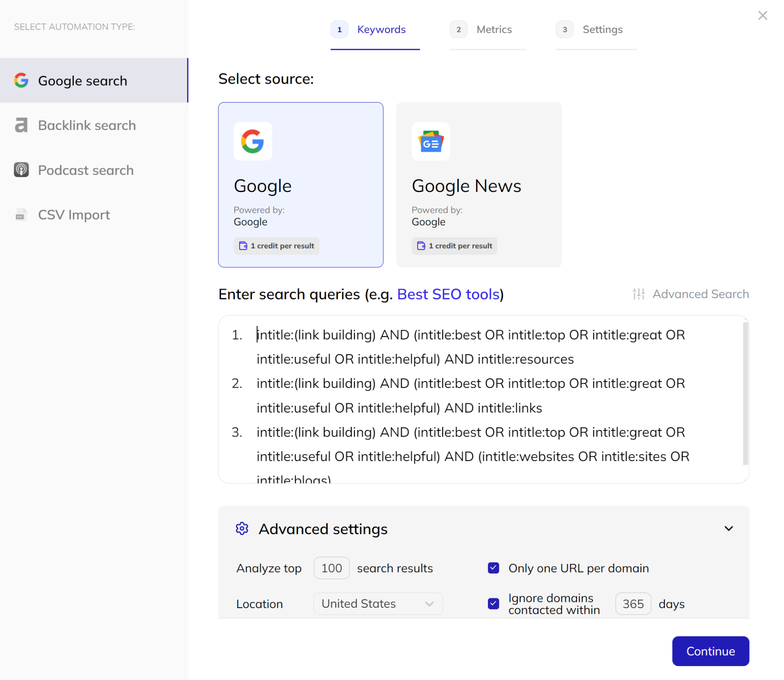Choose the Google News source card
784x680 pixels.
pos(479,185)
